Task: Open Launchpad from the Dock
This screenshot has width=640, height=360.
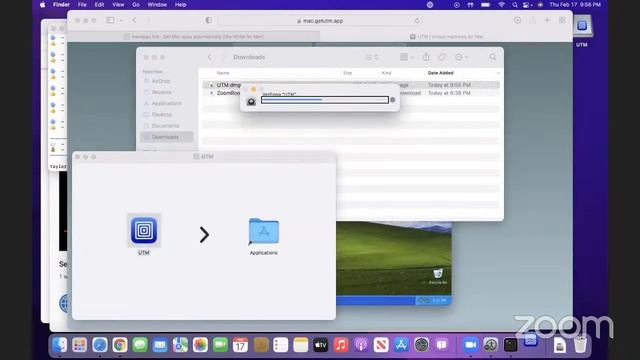Action: pyautogui.click(x=80, y=345)
